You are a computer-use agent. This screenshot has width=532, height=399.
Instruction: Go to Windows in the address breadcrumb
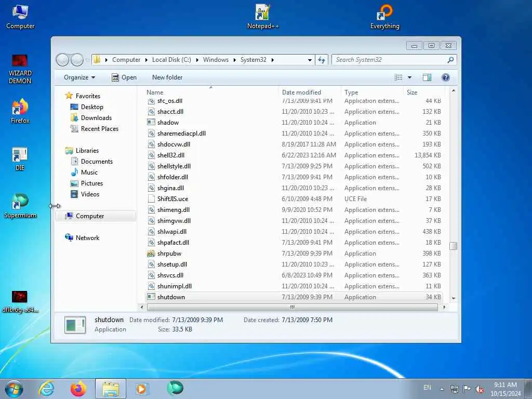[x=216, y=60]
